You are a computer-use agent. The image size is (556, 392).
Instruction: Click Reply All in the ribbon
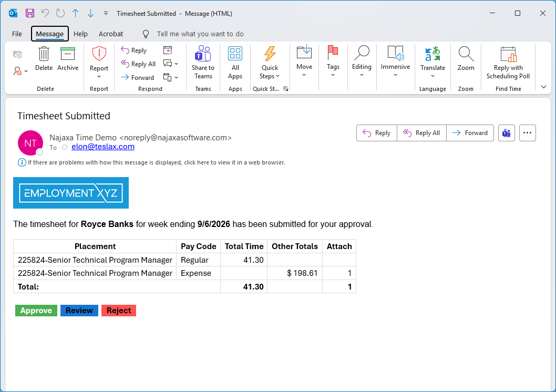(x=138, y=64)
